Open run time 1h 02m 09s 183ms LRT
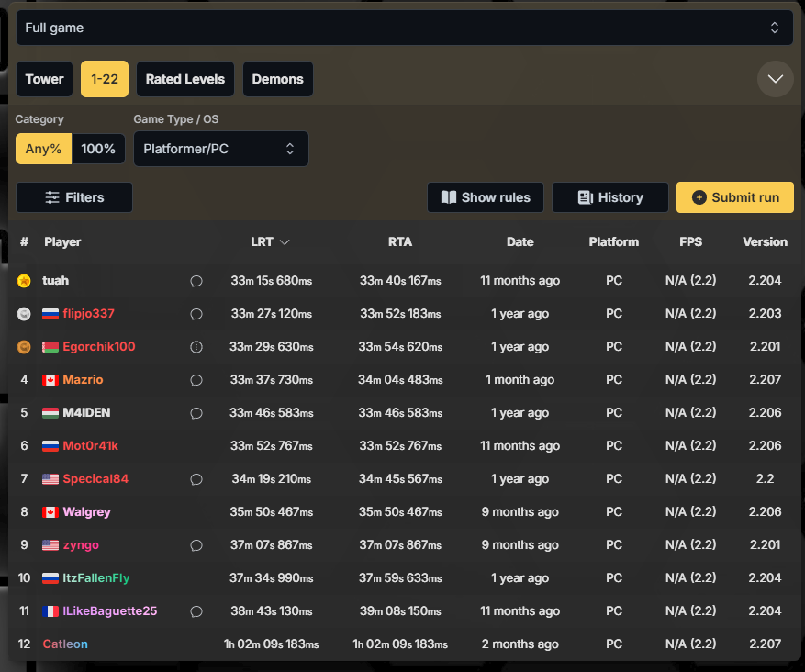This screenshot has width=805, height=672. [272, 644]
